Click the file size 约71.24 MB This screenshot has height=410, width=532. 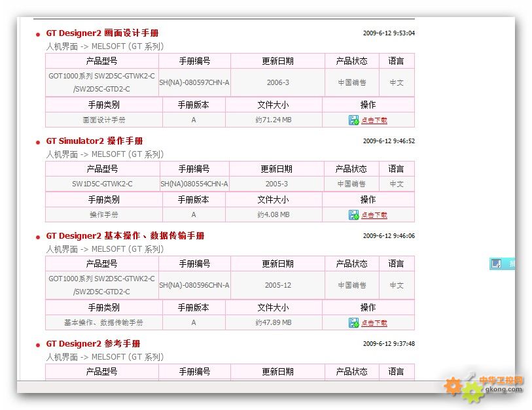[x=274, y=120]
